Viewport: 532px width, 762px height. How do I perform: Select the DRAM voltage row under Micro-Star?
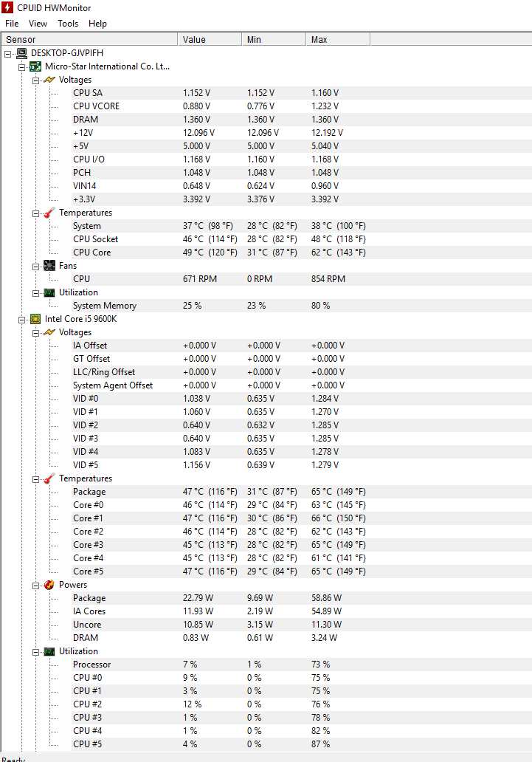coord(301,120)
